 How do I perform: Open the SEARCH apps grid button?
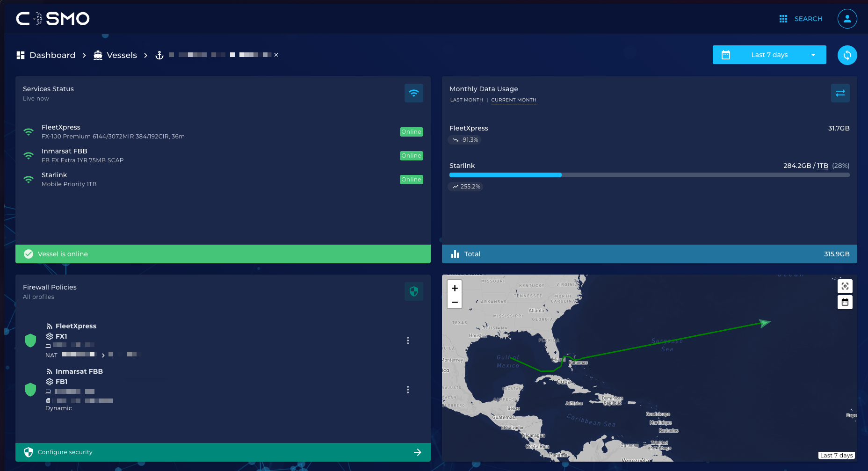coord(801,19)
